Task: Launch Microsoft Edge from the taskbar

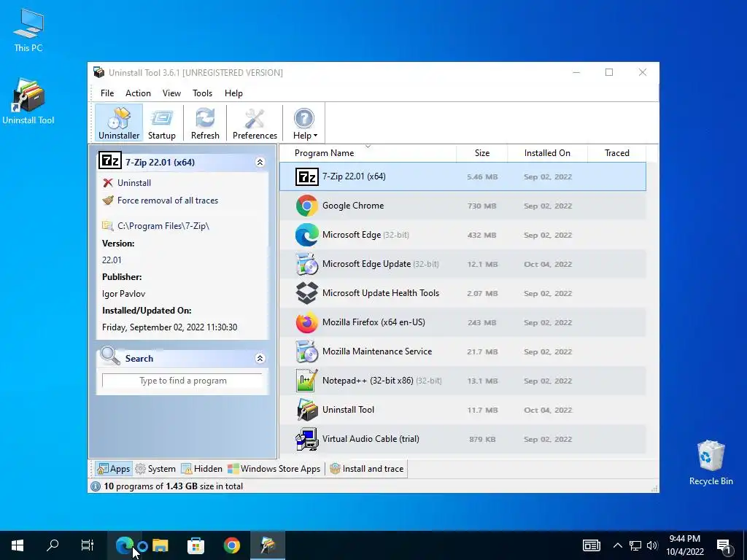Action: pos(124,545)
